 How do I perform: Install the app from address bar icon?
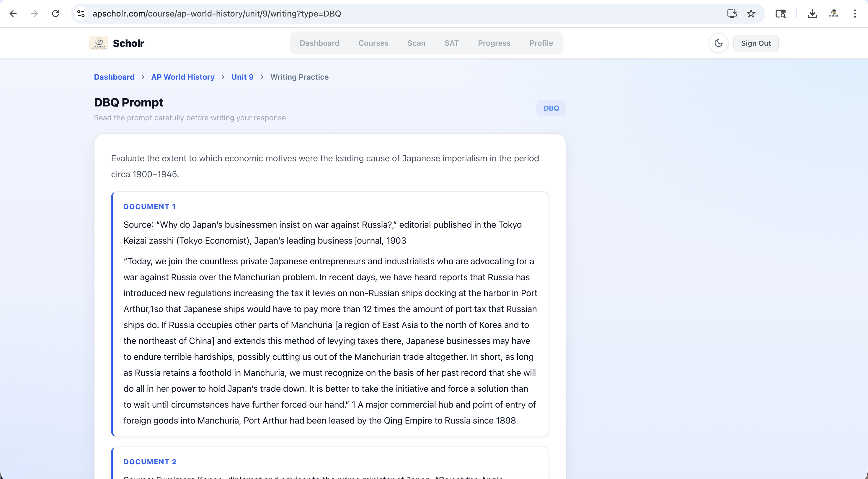click(732, 14)
